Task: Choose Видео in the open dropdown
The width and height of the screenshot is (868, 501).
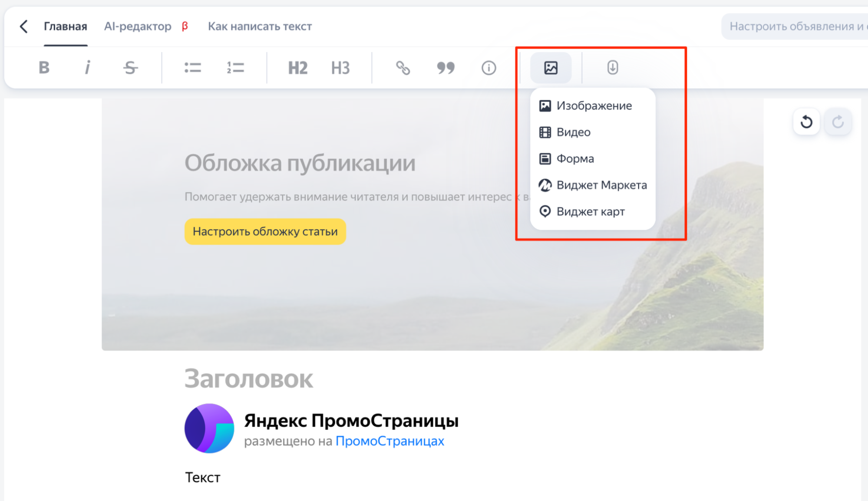Action: tap(573, 132)
